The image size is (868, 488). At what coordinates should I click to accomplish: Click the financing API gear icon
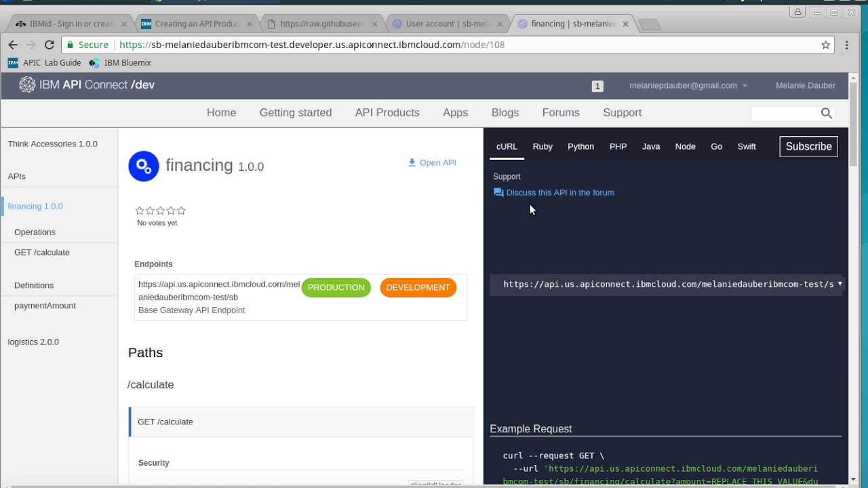(144, 166)
